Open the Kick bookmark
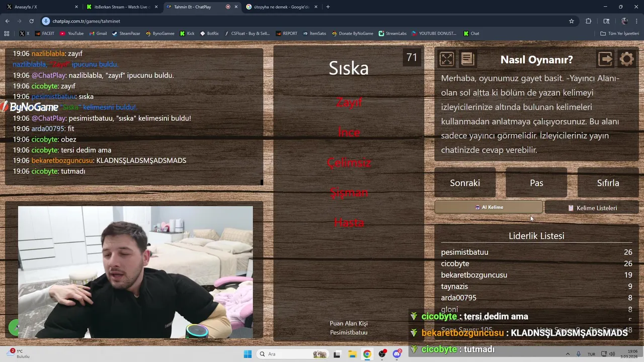 click(187, 34)
